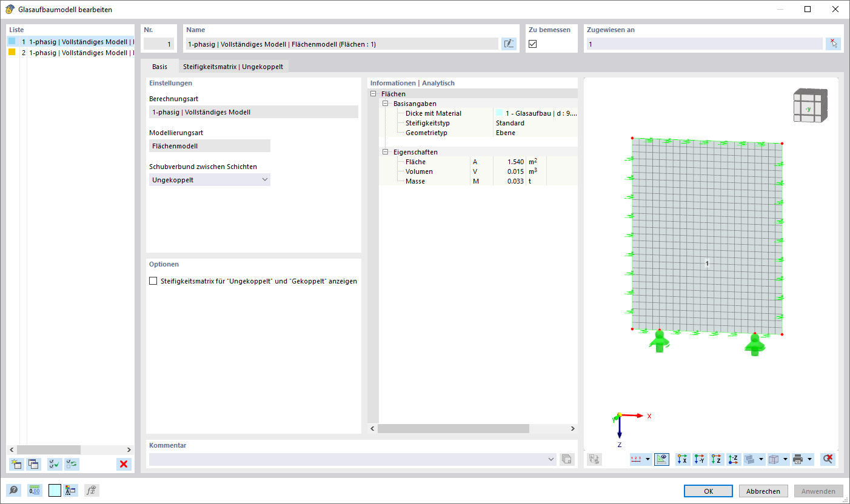The image size is (850, 504).
Task: Open the Schubverbund zwischen Schichten dropdown
Action: [x=210, y=180]
